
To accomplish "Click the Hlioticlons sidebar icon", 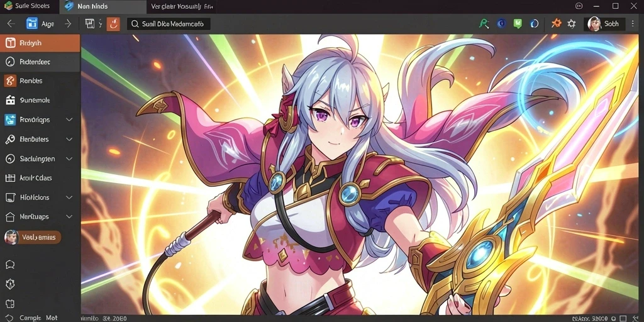I will [x=10, y=197].
